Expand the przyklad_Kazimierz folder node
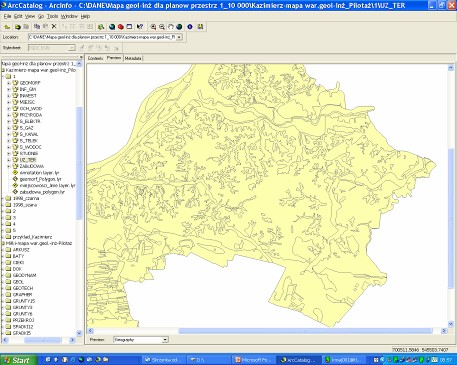Screen dimensions: 457x365 pos(3,237)
